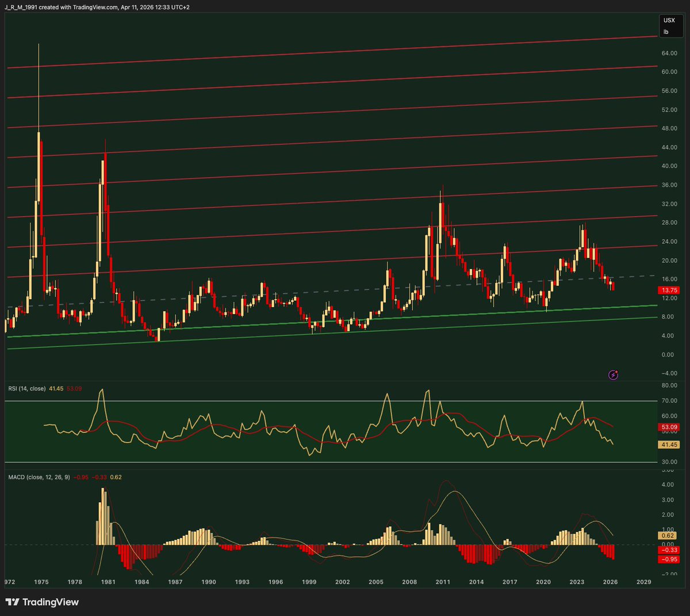This screenshot has height=616, width=690.
Task: Select the RSI (14, close) indicator legend
Action: pos(26,389)
